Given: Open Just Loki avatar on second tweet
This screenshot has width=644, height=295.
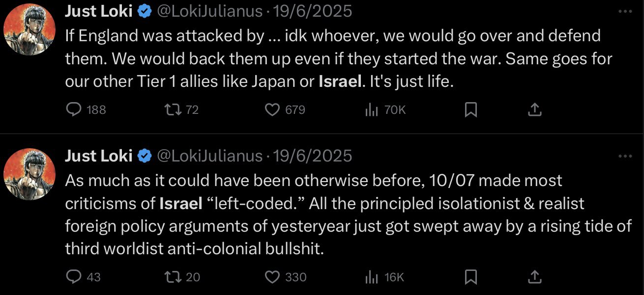Looking at the screenshot, I should tap(29, 175).
